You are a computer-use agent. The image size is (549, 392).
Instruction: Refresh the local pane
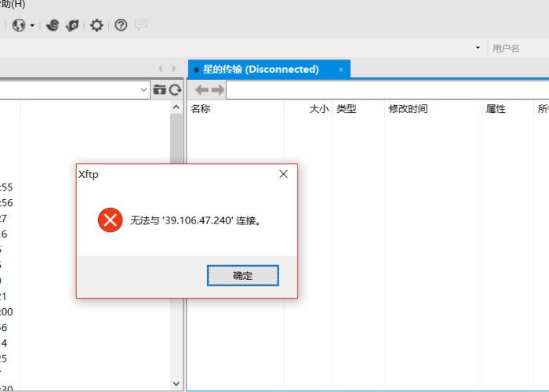click(x=175, y=90)
